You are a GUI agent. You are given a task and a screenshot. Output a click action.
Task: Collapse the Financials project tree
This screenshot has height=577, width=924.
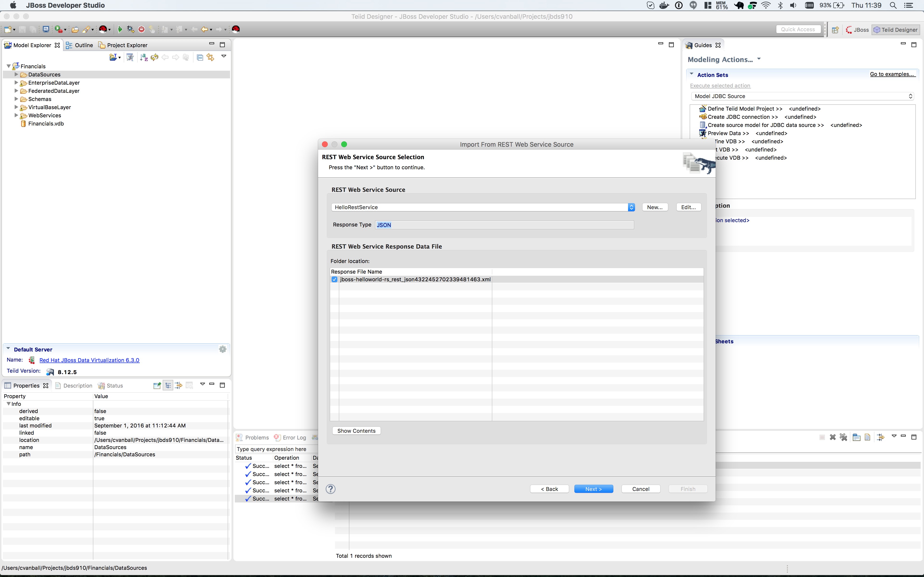8,66
